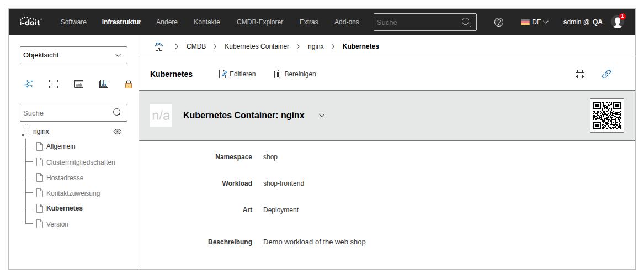Click the nginx breadcrumb link

[316, 46]
